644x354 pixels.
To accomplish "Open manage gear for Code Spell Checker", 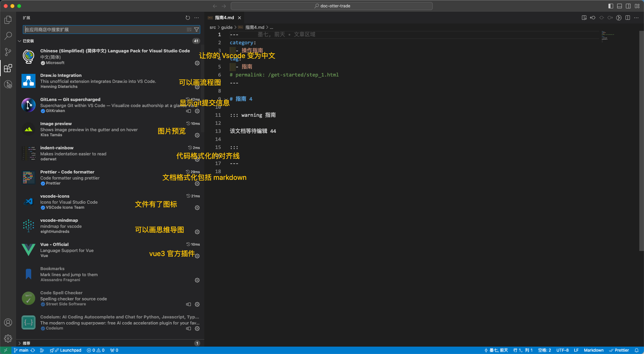I will pos(197,304).
